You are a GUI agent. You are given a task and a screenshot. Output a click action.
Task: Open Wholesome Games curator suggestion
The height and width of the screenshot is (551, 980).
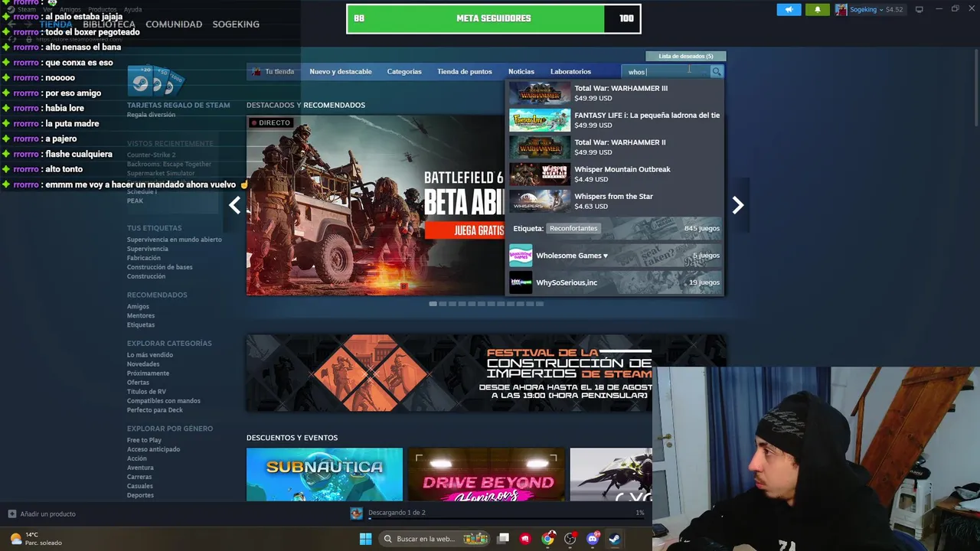pos(614,256)
